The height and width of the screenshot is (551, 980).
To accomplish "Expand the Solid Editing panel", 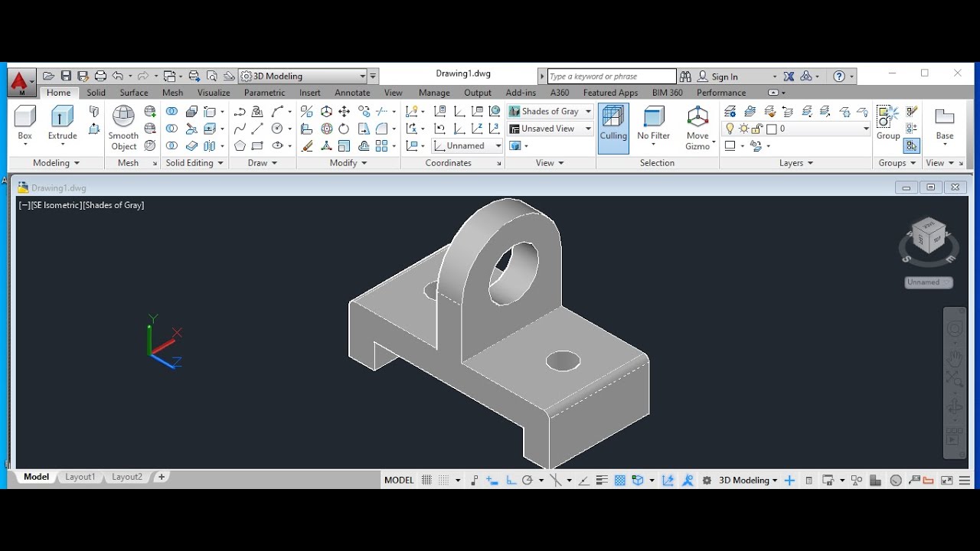I will click(x=194, y=163).
